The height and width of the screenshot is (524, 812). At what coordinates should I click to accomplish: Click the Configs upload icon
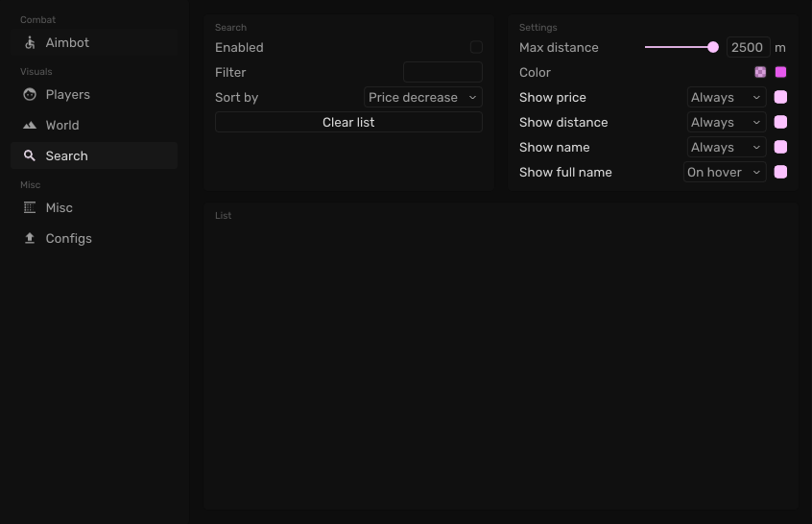(30, 238)
